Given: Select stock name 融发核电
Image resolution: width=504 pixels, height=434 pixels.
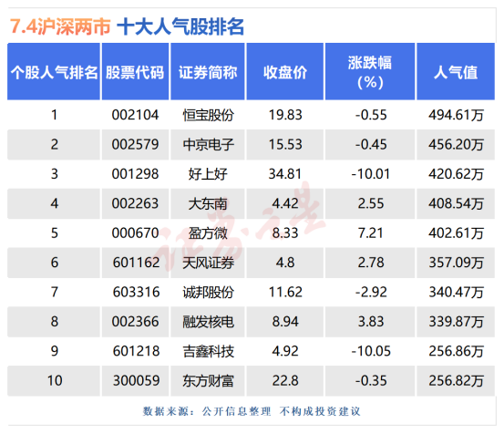Looking at the screenshot, I should coord(208,322).
